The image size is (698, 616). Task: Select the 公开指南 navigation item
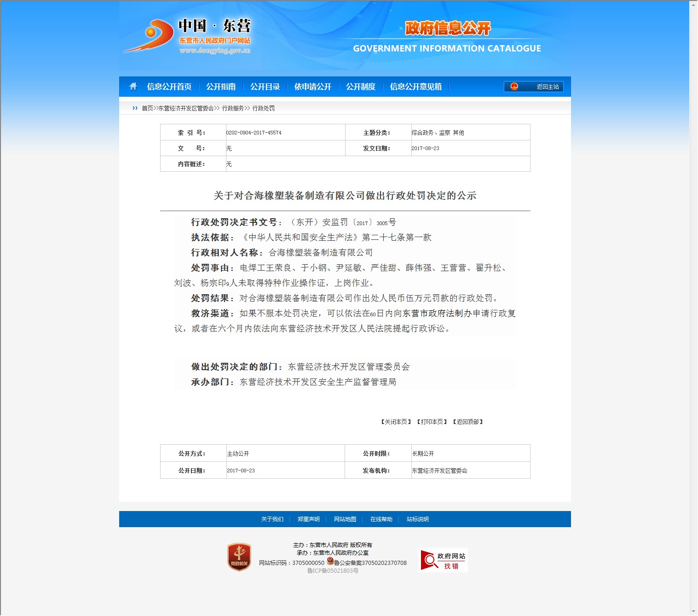tap(221, 87)
